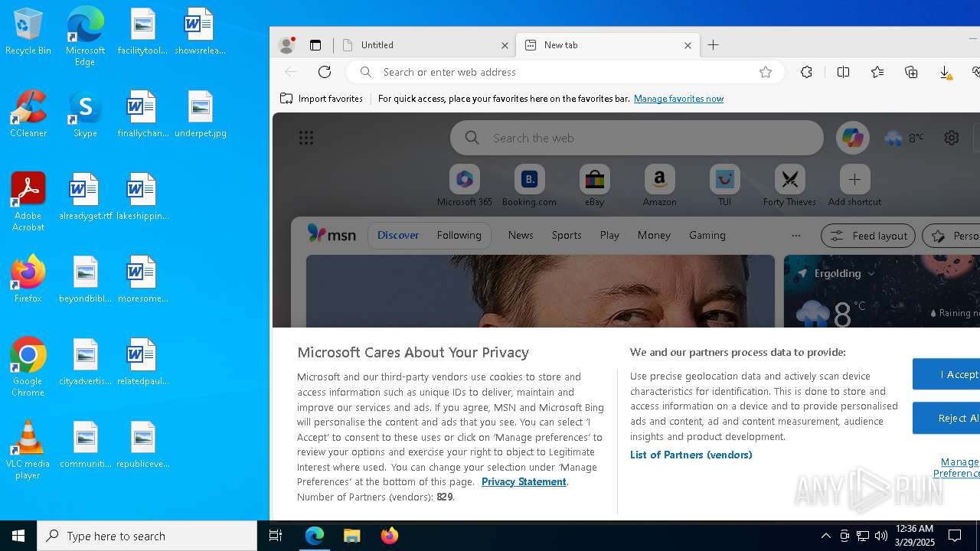Open the eBay shortcut tile
Screen dimensions: 980x551
click(595, 185)
